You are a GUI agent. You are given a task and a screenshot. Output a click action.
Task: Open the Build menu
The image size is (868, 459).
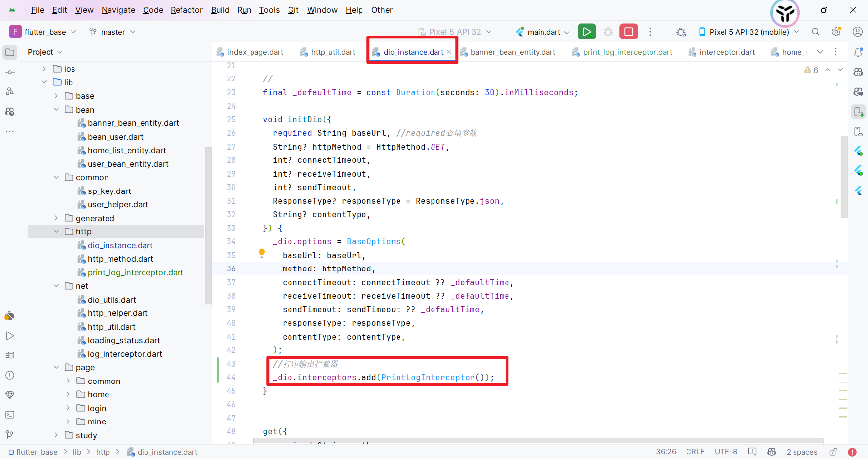click(220, 10)
